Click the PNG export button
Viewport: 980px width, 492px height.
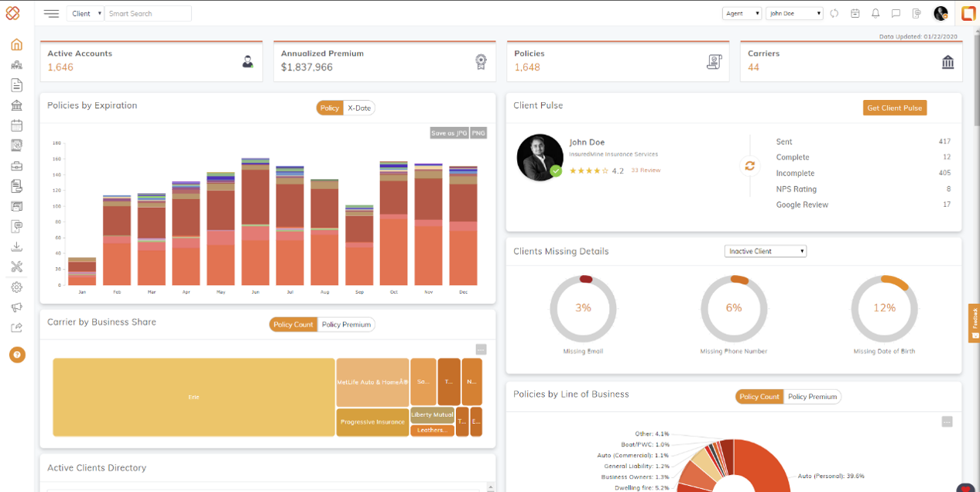click(x=478, y=133)
